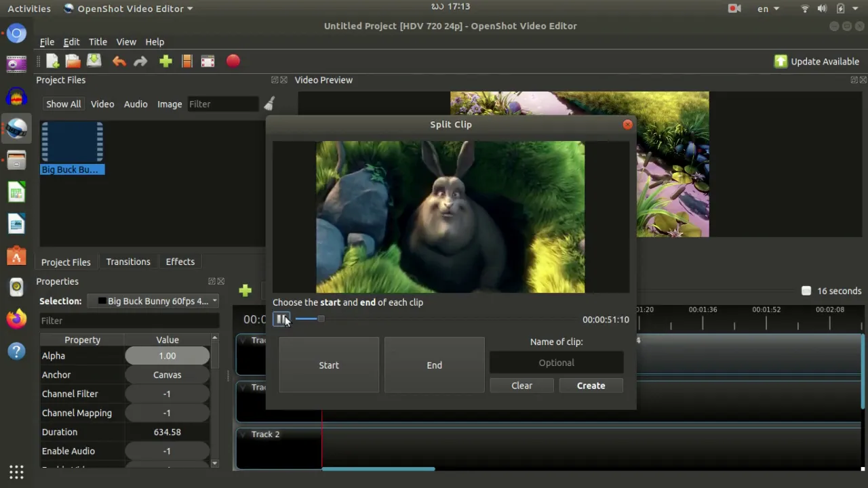The height and width of the screenshot is (488, 868).
Task: Click the Anchor value Canvas
Action: [167, 375]
